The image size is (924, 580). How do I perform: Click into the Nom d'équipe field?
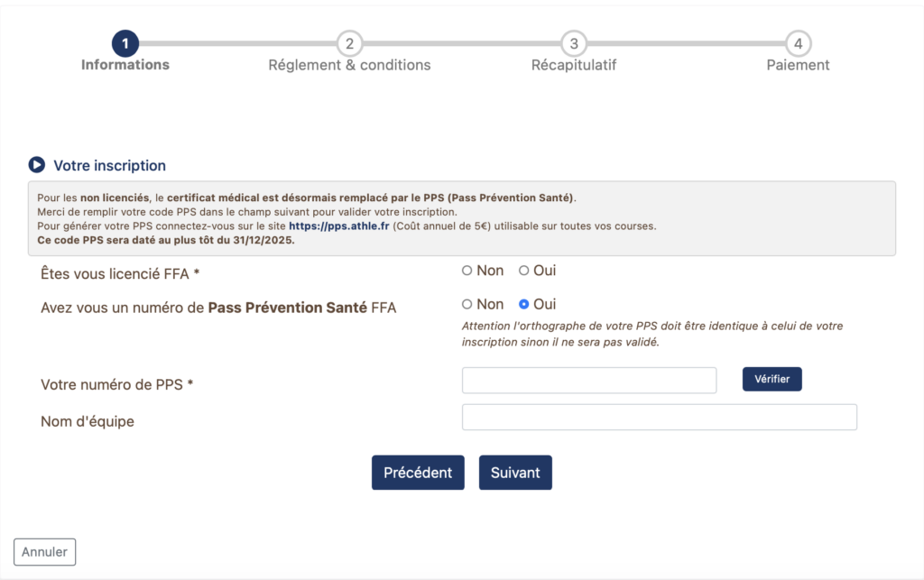click(659, 418)
